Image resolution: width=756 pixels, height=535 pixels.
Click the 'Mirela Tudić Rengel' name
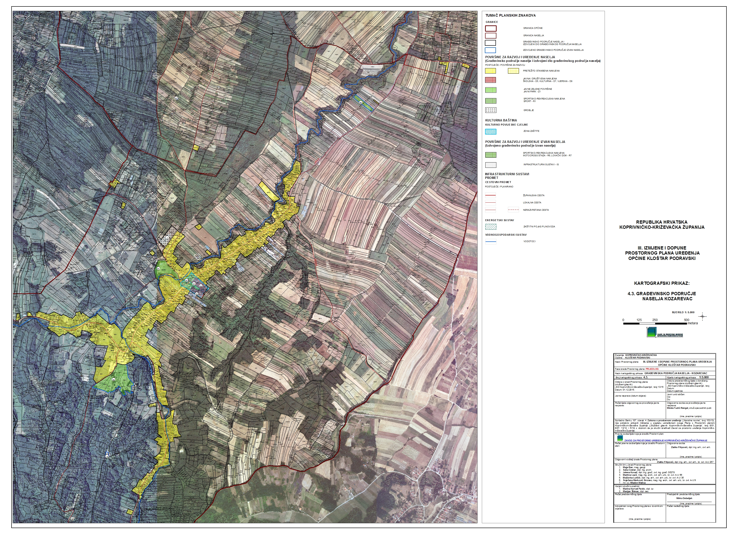click(x=678, y=408)
